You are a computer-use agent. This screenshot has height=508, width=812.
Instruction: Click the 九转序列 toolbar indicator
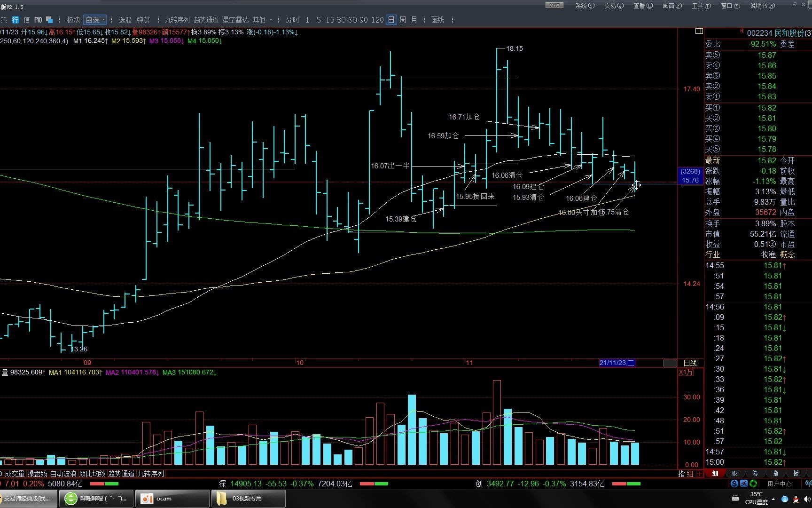[x=177, y=20]
